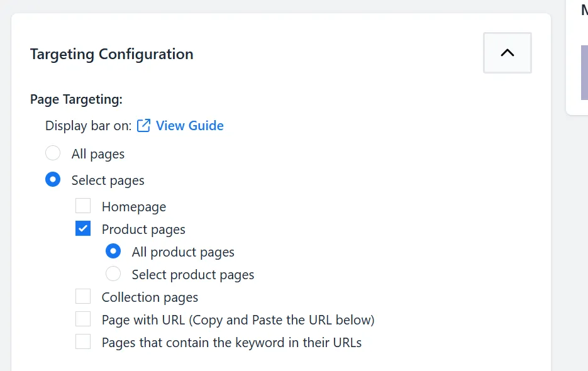Click the purple preview panel at right edge
Viewport: 588px width, 371px height.
[x=584, y=73]
